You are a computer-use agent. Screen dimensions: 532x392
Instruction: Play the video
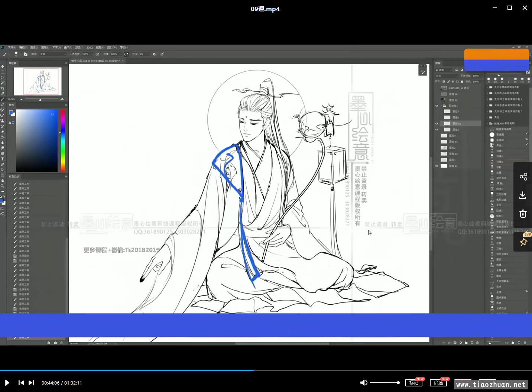7,383
